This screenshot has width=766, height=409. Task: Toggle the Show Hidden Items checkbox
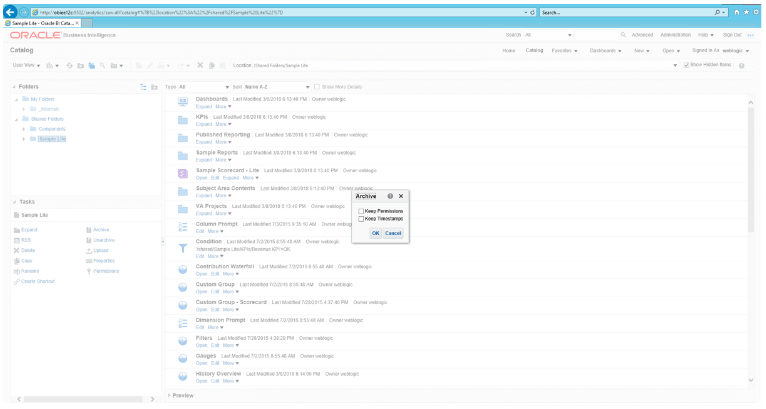686,65
